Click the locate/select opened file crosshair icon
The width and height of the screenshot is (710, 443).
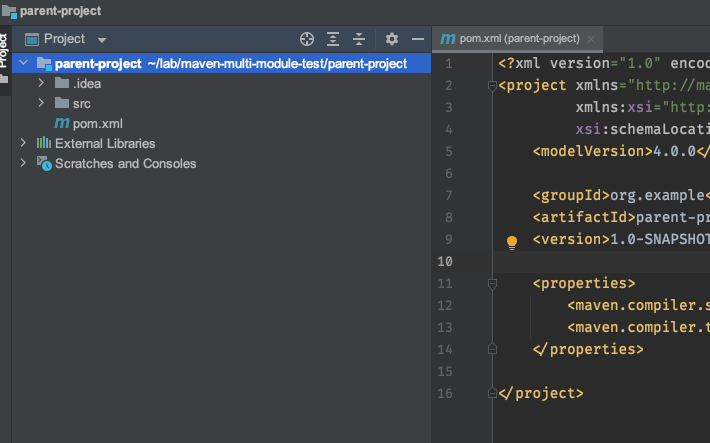click(307, 39)
